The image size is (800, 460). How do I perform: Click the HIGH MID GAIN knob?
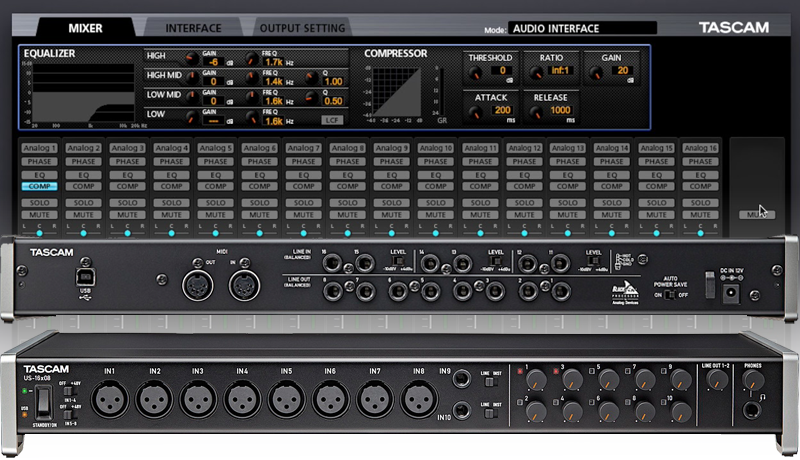click(192, 78)
